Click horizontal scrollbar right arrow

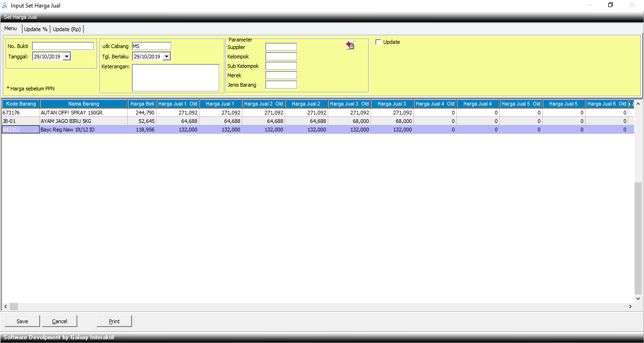point(630,306)
